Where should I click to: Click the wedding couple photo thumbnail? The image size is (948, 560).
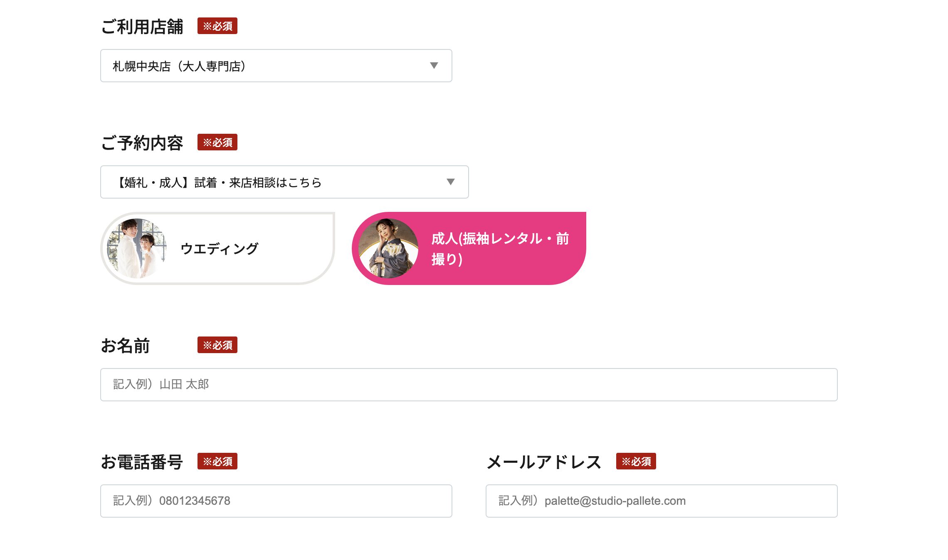coord(136,248)
